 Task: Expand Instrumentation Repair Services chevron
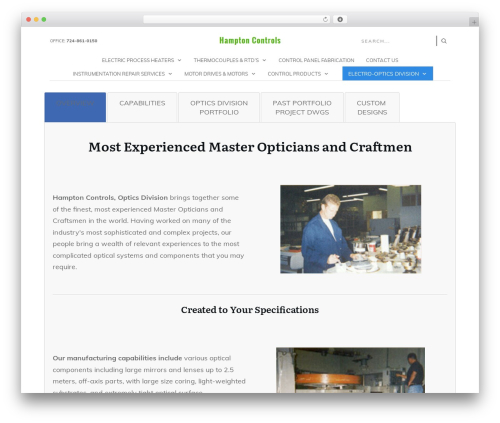(x=170, y=74)
